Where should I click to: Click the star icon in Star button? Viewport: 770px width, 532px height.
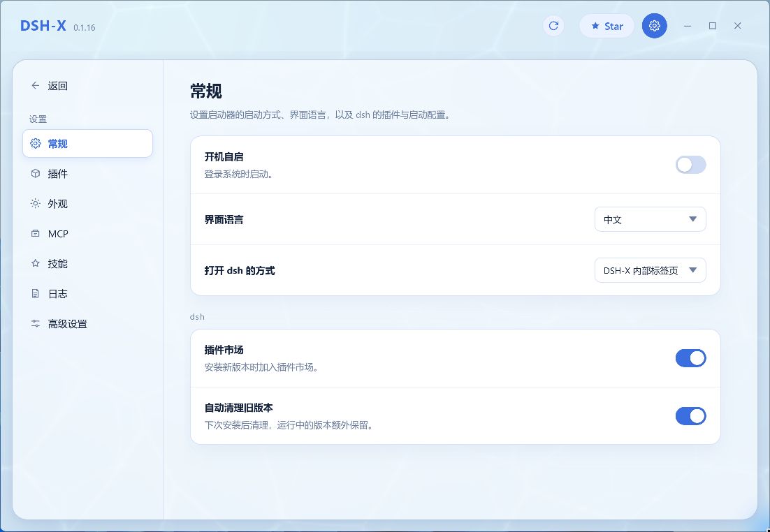pyautogui.click(x=595, y=26)
